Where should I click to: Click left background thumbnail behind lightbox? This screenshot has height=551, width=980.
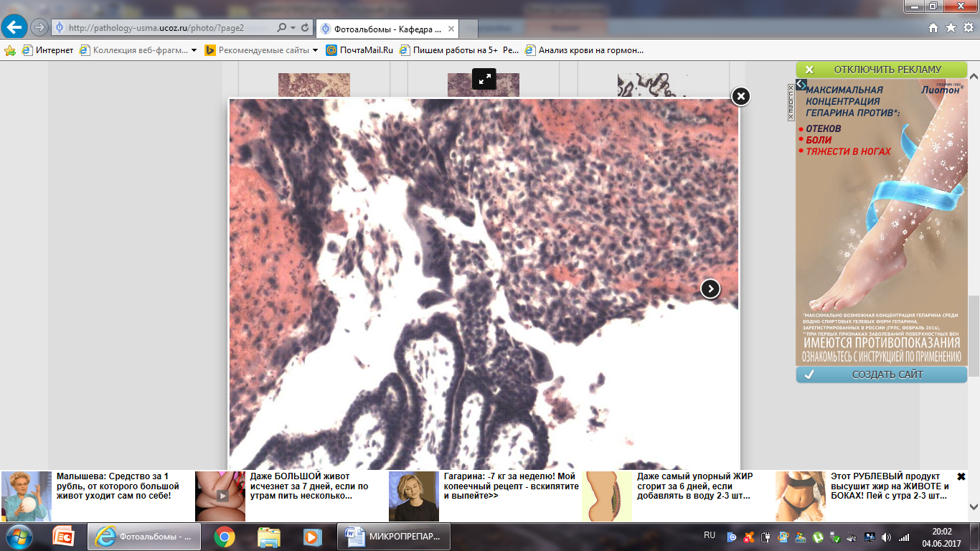pos(314,85)
